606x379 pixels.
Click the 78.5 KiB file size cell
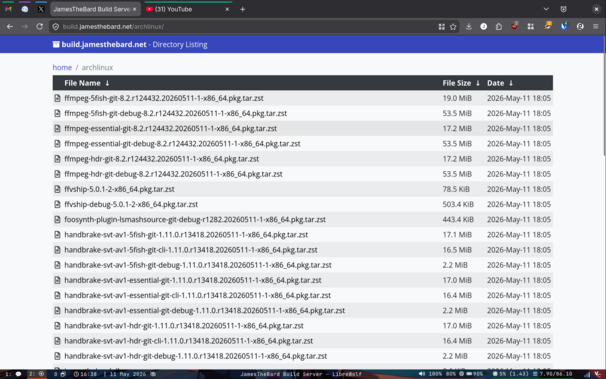pyautogui.click(x=456, y=189)
